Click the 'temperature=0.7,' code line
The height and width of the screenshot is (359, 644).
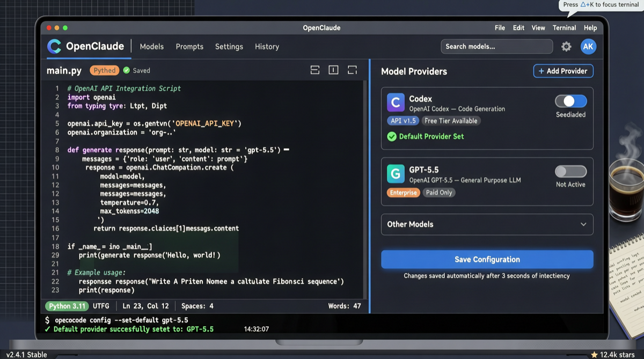click(x=129, y=202)
